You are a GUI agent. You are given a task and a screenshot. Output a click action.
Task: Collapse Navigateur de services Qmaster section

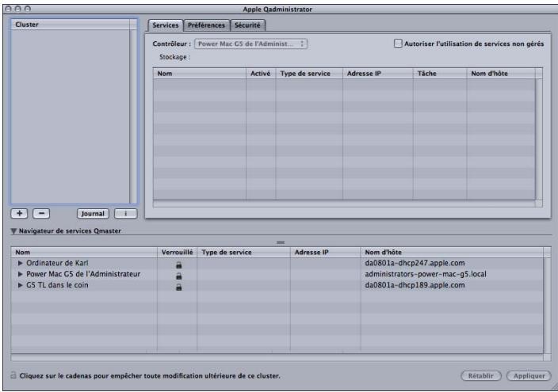tap(13, 231)
